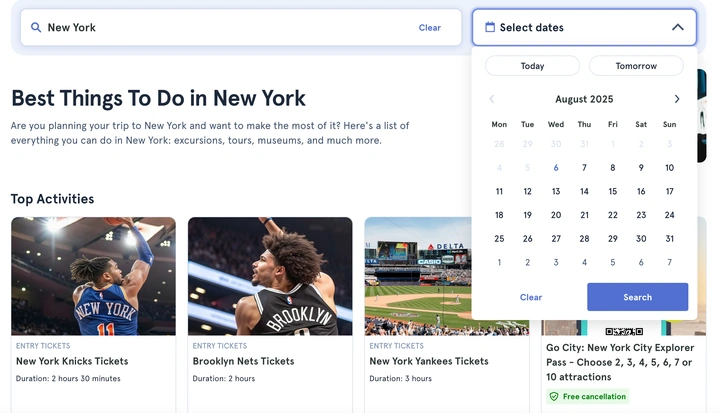This screenshot has height=413, width=720.
Task: Go to next month in calendar
Action: pyautogui.click(x=677, y=99)
